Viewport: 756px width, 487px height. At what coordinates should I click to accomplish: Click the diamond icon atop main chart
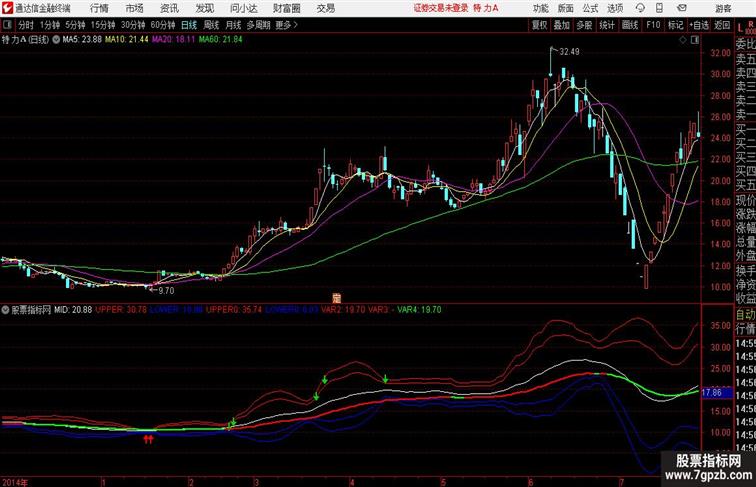[683, 40]
